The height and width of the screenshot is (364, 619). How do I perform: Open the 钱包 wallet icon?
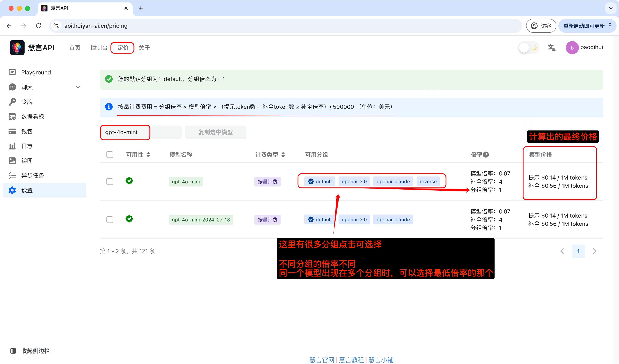pos(12,131)
